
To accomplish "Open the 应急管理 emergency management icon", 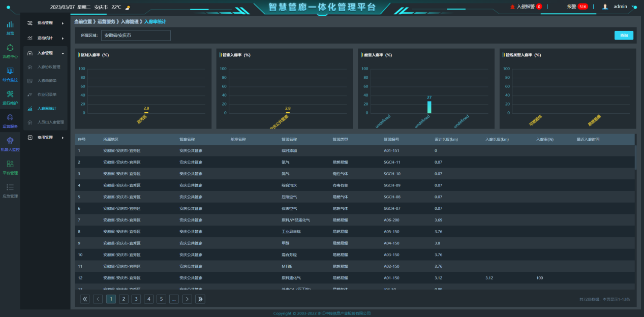I will click(x=10, y=187).
